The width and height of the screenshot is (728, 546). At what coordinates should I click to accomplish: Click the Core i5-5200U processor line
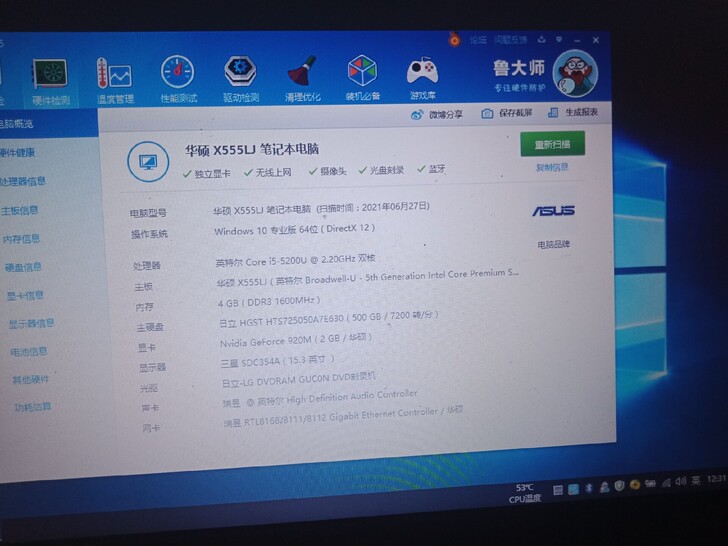click(x=295, y=260)
